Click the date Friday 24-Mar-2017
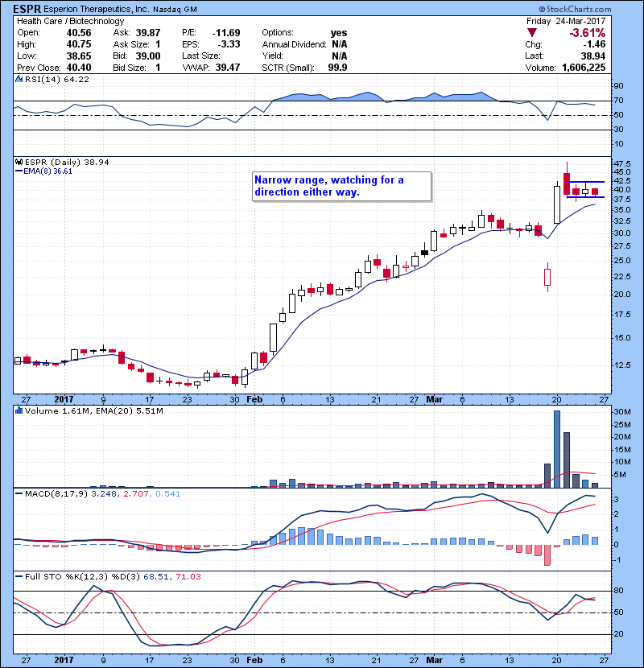Viewport: 644px width, 668px height. 566,21
